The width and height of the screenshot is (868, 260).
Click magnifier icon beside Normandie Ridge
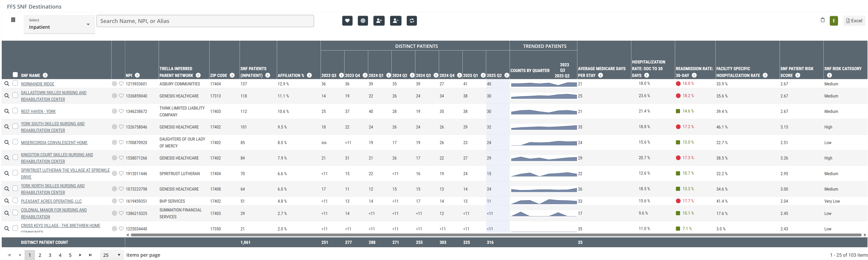click(x=7, y=83)
